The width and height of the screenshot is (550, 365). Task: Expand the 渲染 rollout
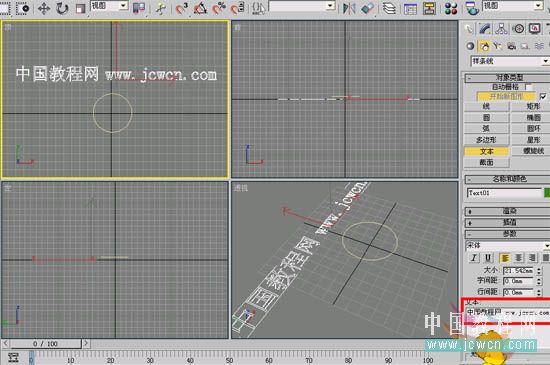click(508, 211)
